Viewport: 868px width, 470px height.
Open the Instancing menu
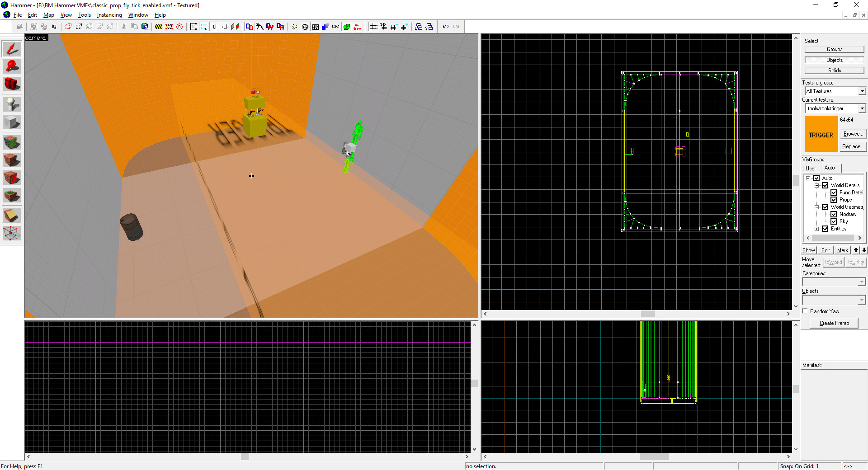click(x=109, y=15)
